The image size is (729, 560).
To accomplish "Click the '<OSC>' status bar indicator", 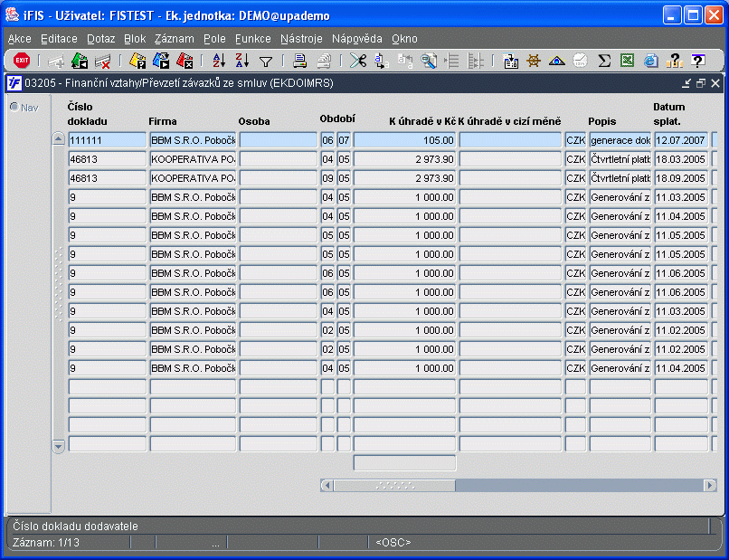I will (x=393, y=542).
